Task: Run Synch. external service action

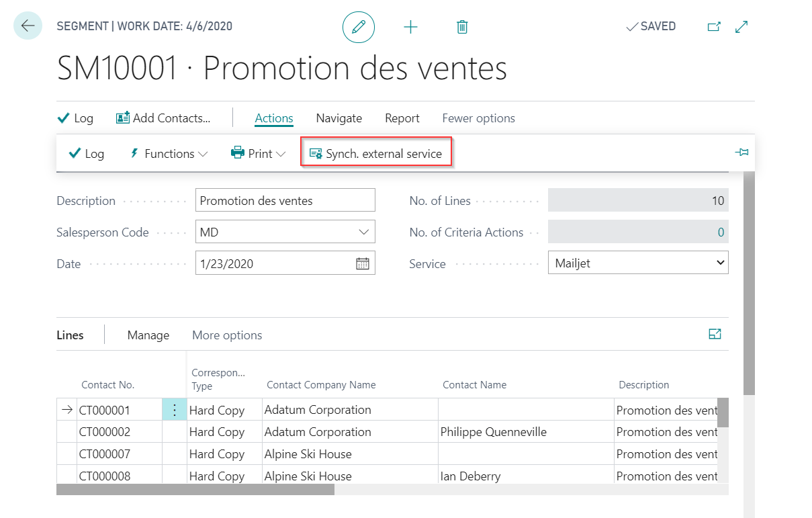Action: (x=375, y=154)
